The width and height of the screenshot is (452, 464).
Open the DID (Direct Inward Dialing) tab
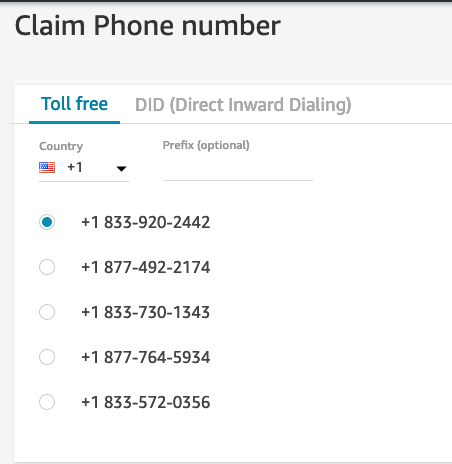tap(243, 105)
